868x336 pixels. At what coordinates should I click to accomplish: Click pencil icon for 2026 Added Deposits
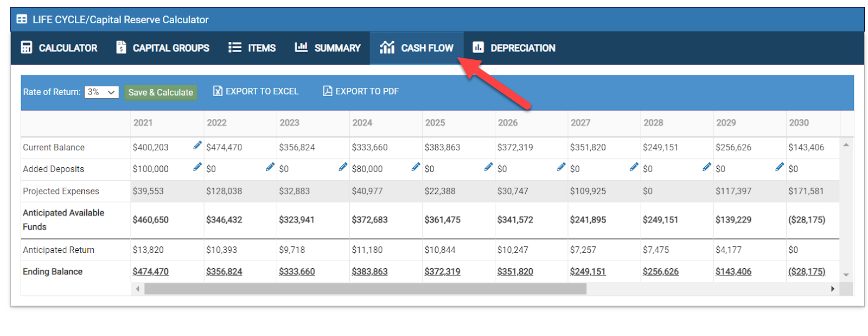561,167
